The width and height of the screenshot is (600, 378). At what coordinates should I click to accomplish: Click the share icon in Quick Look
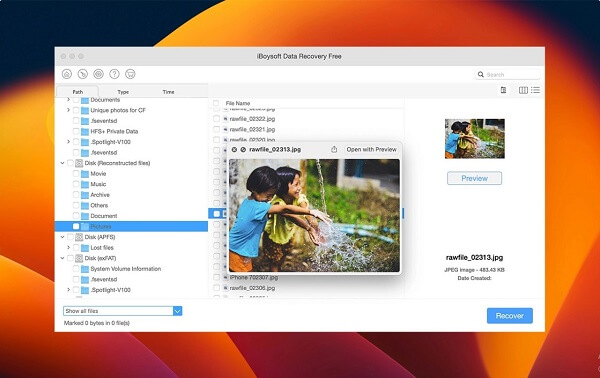click(x=334, y=150)
